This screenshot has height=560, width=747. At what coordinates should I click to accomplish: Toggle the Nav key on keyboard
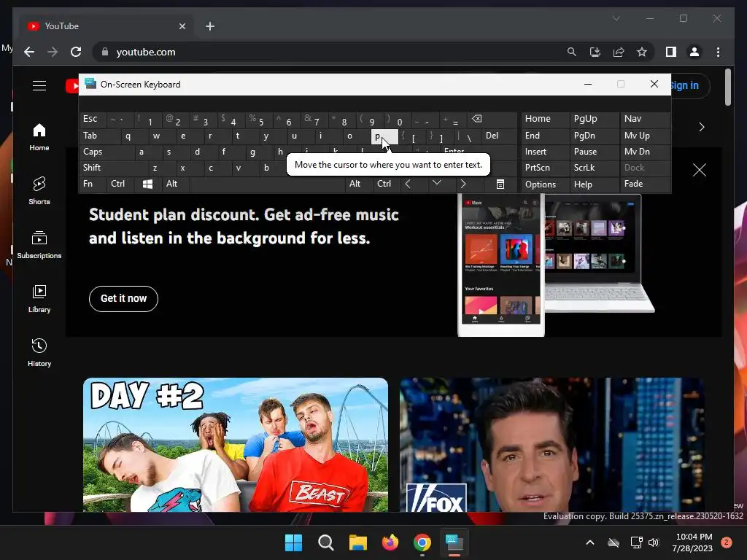point(645,119)
